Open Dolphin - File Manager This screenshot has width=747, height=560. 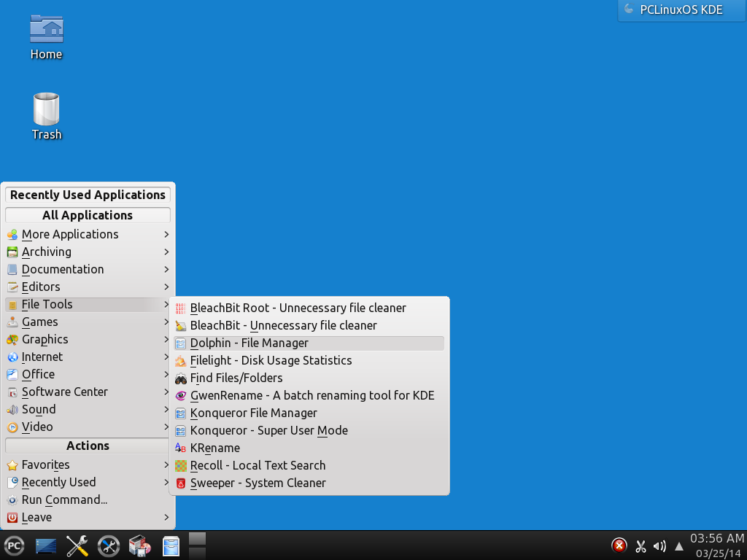[309, 343]
